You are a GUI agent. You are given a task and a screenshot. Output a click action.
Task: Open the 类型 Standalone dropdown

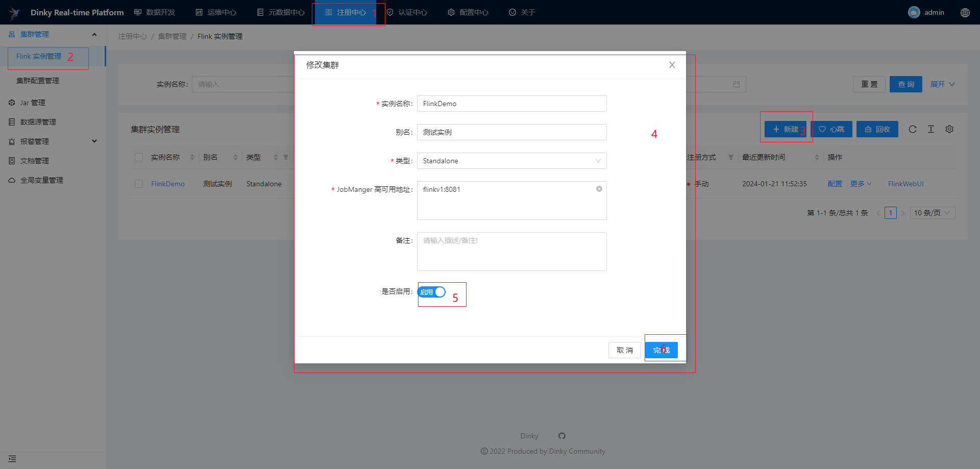pos(511,161)
